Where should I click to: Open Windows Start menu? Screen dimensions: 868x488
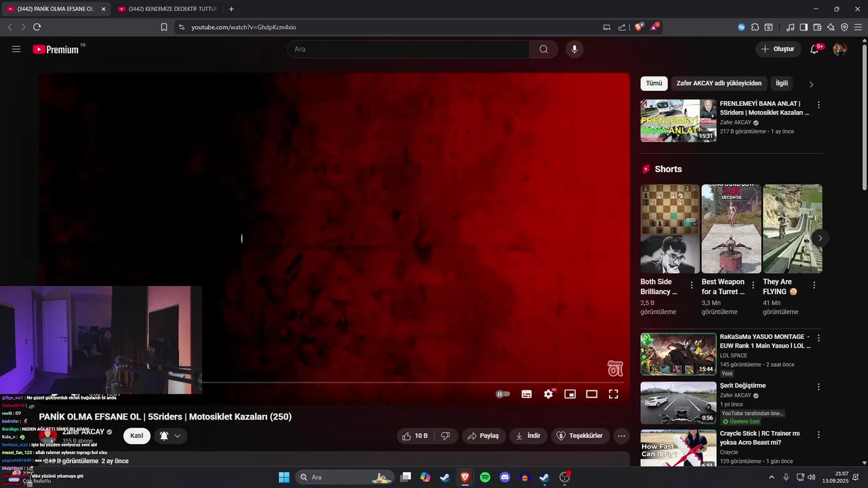click(284, 477)
